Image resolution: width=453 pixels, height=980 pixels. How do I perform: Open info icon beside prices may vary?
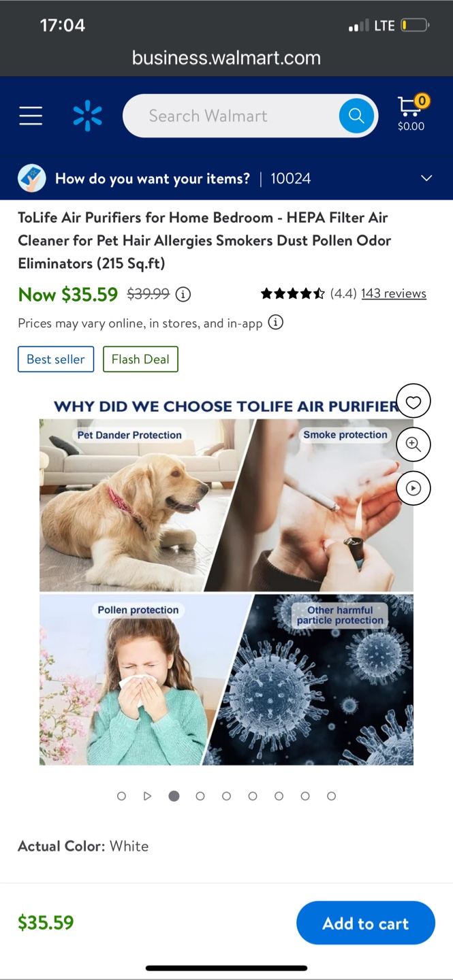275,323
